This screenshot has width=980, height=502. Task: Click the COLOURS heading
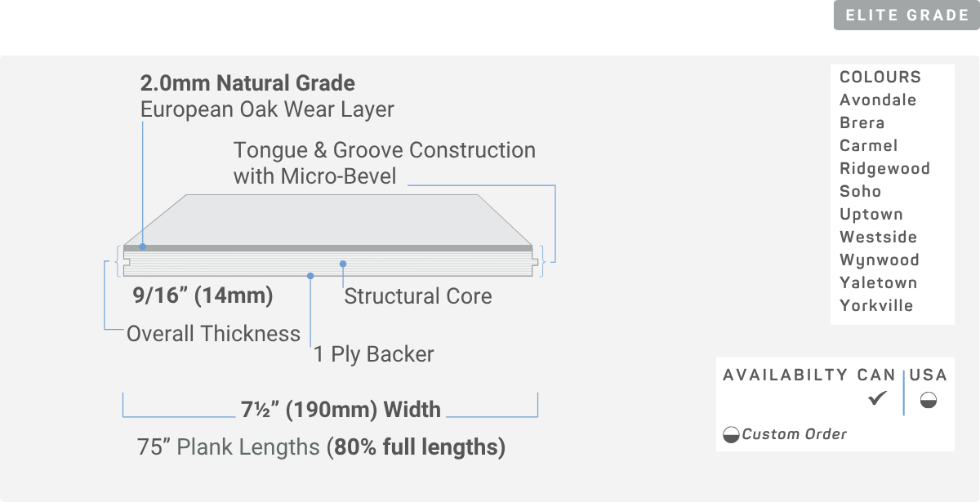(x=880, y=77)
